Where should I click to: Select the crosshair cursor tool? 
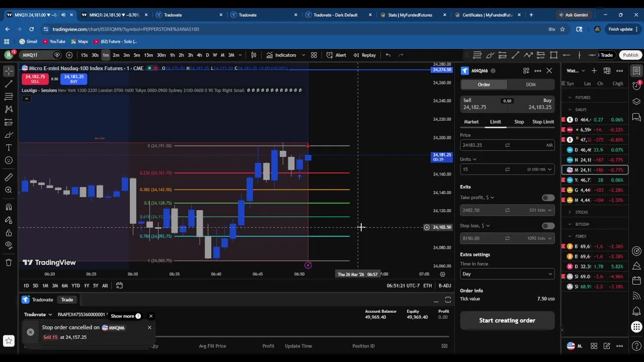(9, 71)
